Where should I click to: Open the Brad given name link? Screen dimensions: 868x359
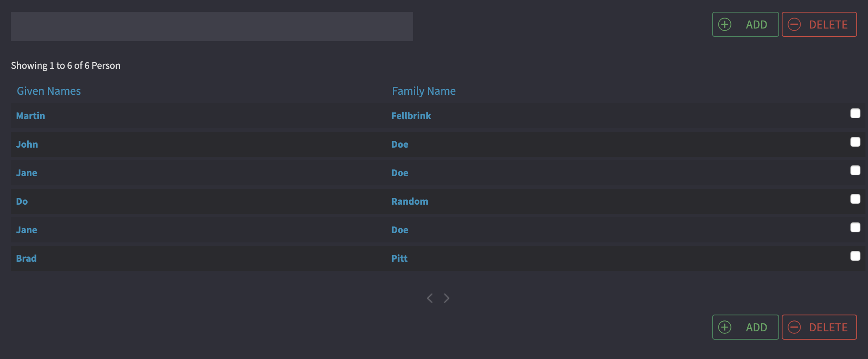tap(26, 258)
